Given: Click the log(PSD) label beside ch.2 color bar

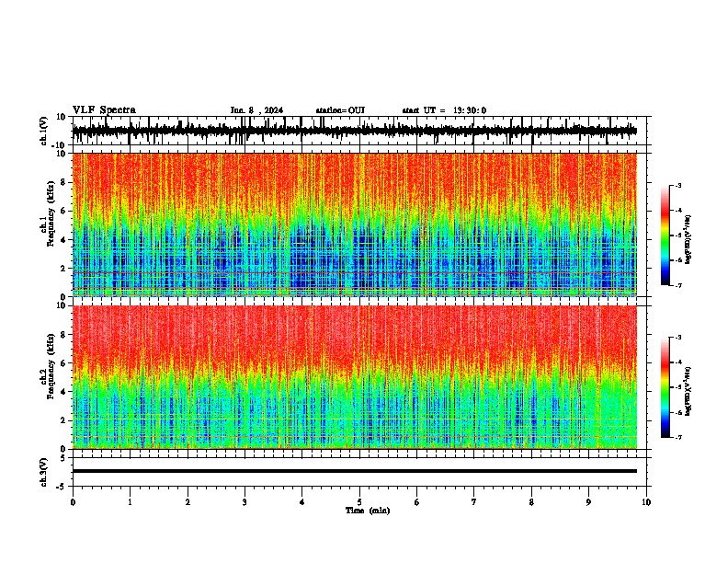Looking at the screenshot, I should coord(688,391).
